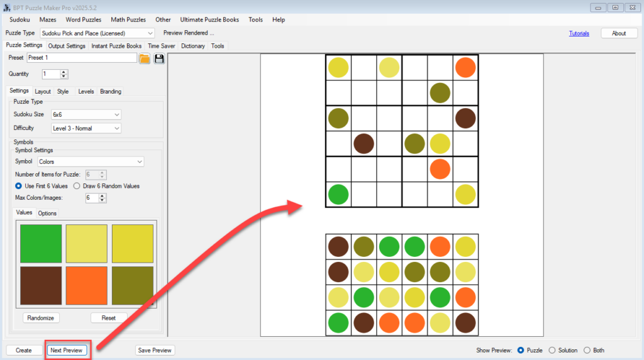The width and height of the screenshot is (644, 360).
Task: Open the Options tab next to Values
Action: (x=47, y=213)
